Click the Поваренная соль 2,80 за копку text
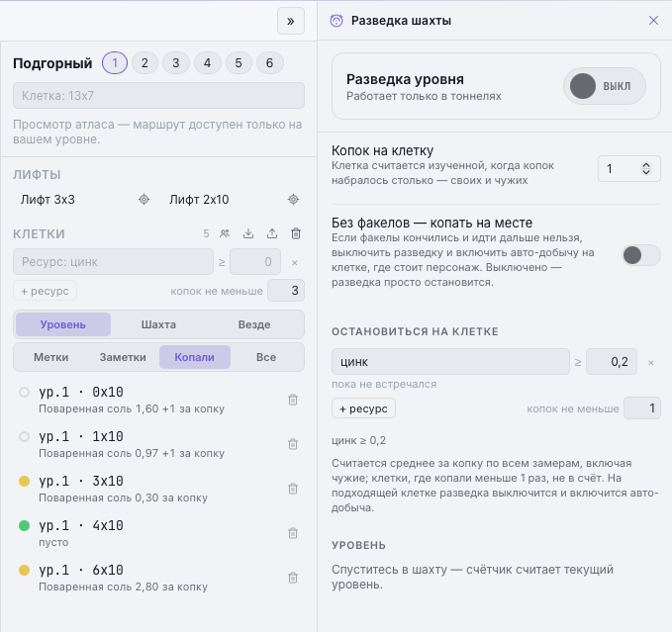The height and width of the screenshot is (632, 672). 123,587
